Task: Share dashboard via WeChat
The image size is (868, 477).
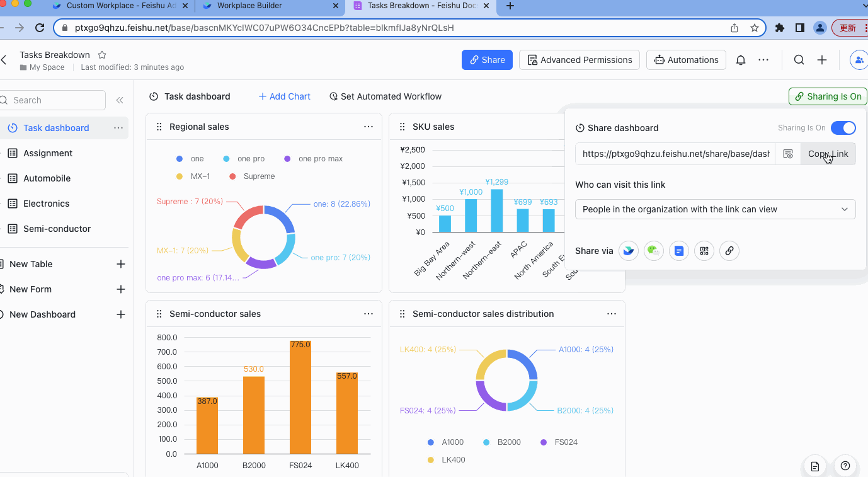Action: pos(654,251)
